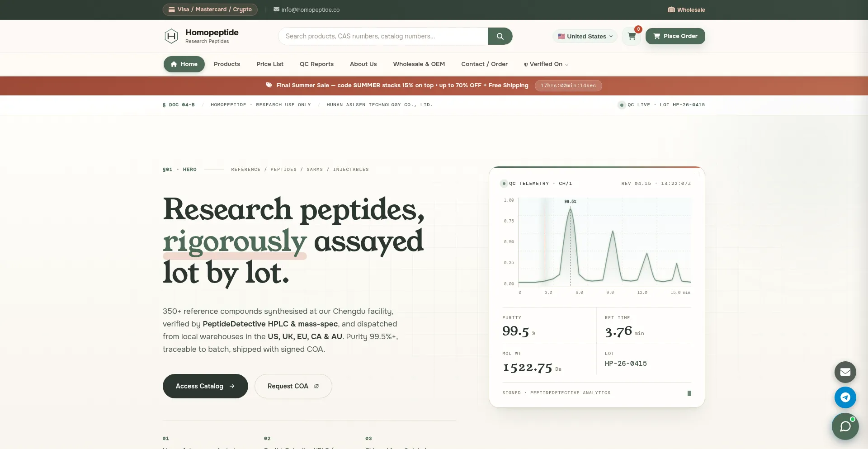Click the Final Summer Sale banner text
Screen dimensions: 868x449
tap(402, 85)
